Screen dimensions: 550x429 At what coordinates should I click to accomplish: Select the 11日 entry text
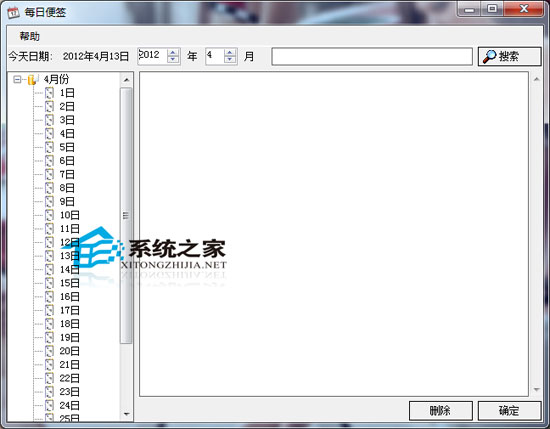click(x=69, y=229)
